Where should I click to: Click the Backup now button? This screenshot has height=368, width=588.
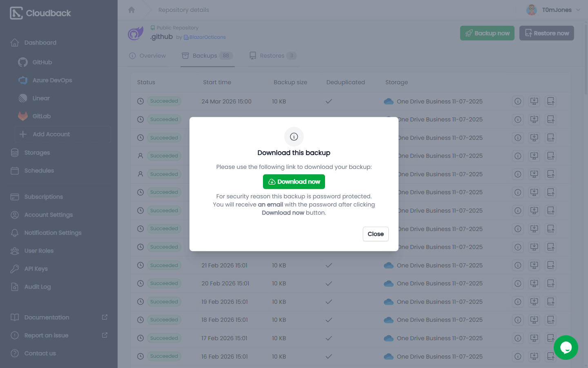click(x=487, y=33)
